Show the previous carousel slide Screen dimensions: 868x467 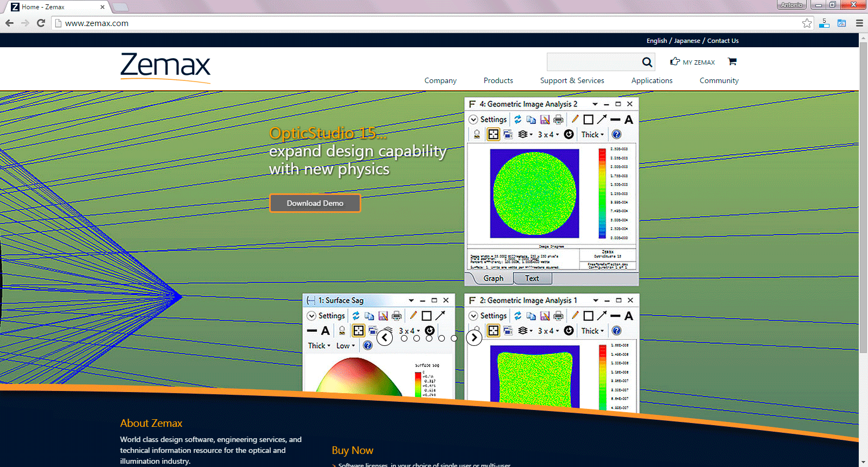[385, 338]
